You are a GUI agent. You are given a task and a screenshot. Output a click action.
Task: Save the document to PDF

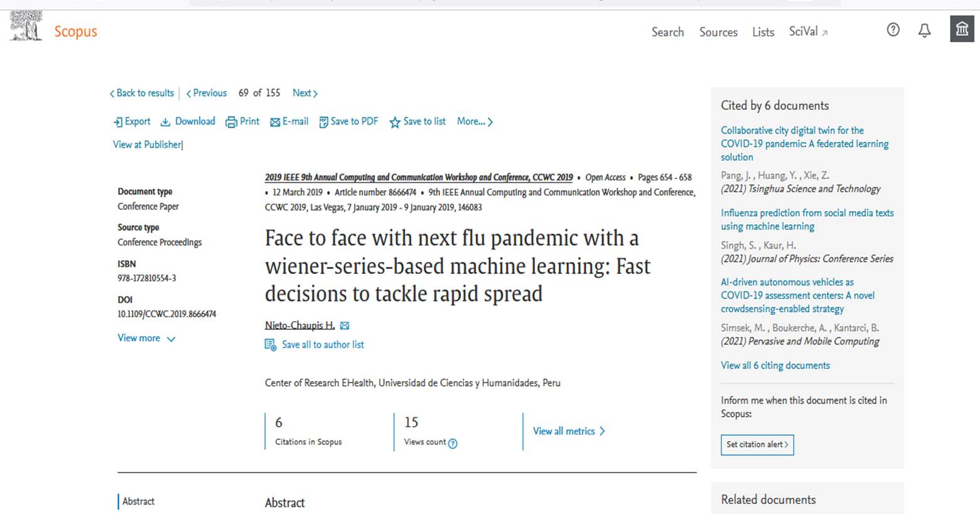pos(348,121)
